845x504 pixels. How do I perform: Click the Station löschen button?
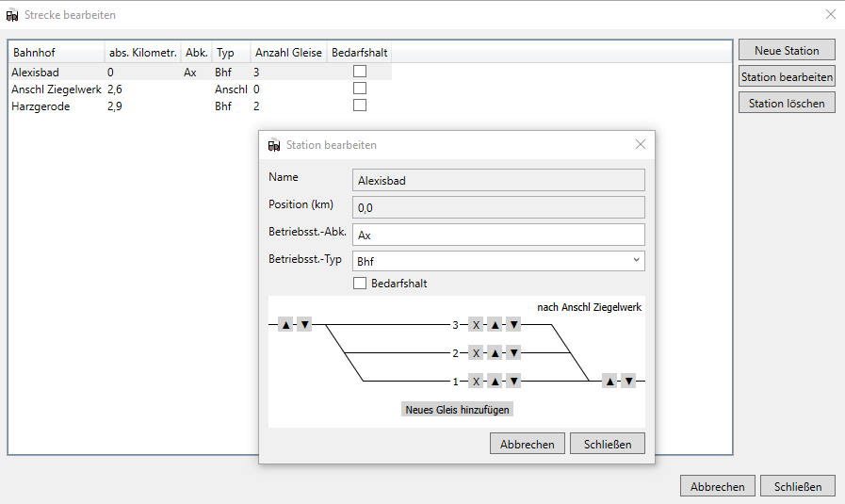[787, 103]
